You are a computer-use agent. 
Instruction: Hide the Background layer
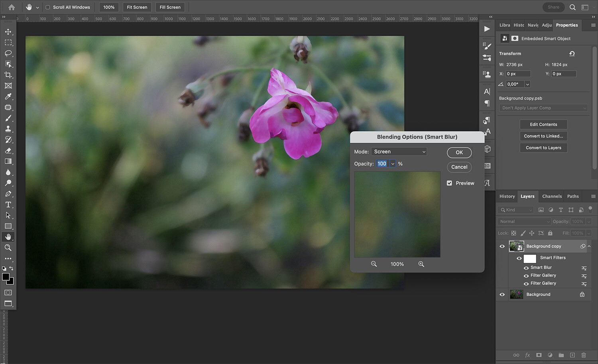502,294
